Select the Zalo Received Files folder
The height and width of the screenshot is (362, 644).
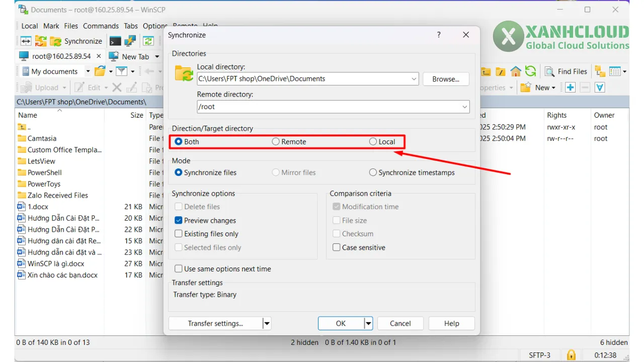coord(58,195)
